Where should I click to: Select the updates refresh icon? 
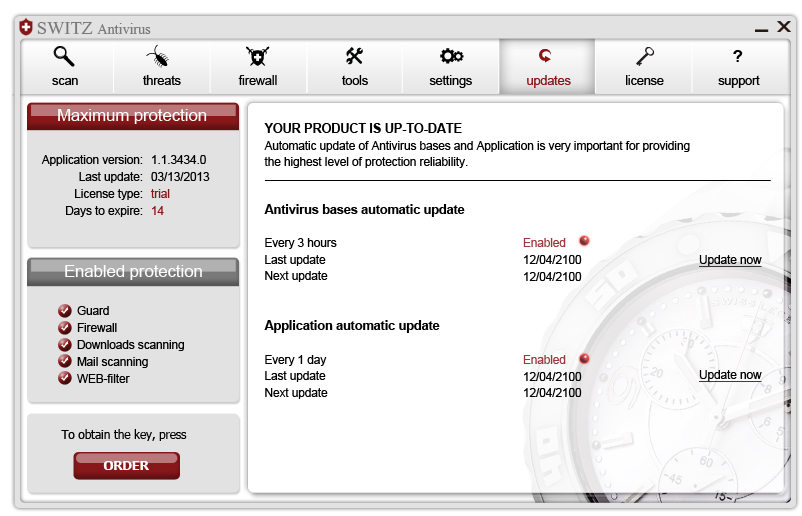pyautogui.click(x=546, y=56)
